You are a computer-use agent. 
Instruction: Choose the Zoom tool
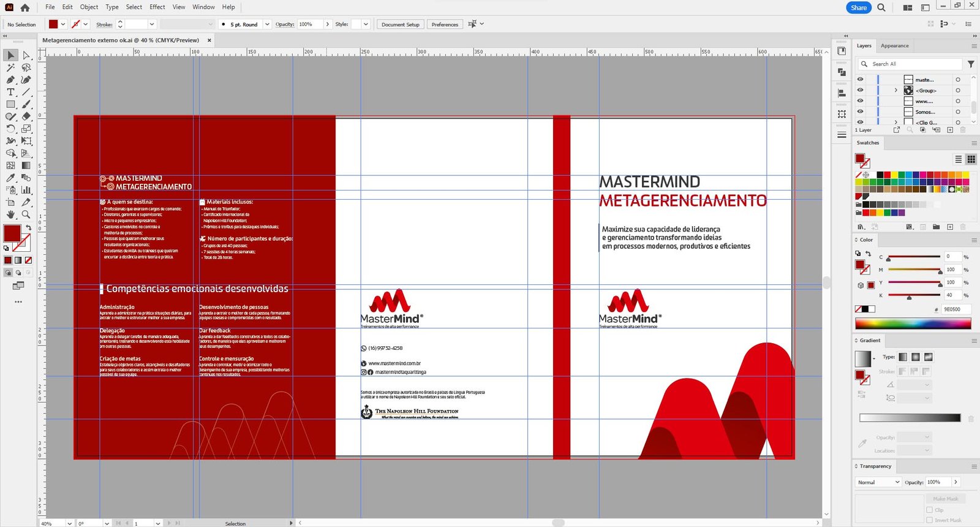(26, 214)
